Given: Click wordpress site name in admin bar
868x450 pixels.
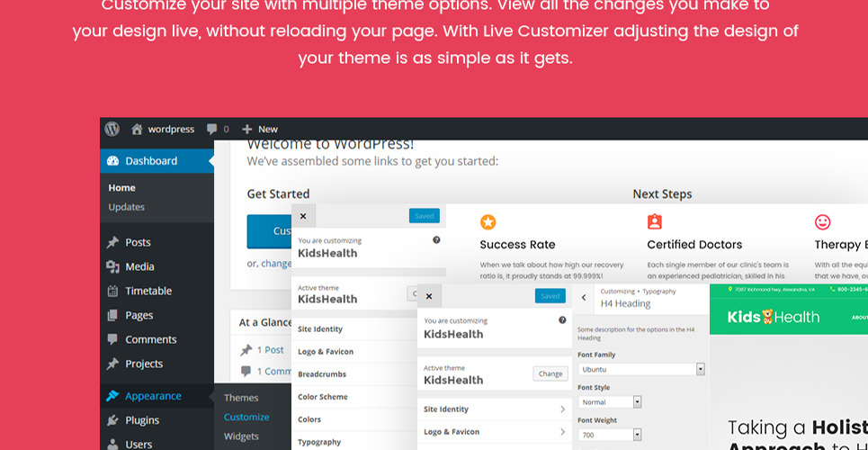Looking at the screenshot, I should (171, 129).
